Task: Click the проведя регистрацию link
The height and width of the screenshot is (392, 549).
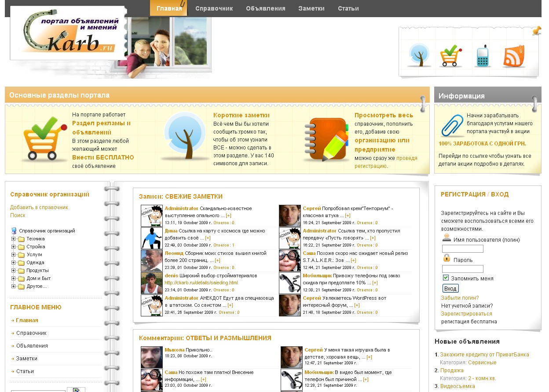Action: 386,162
